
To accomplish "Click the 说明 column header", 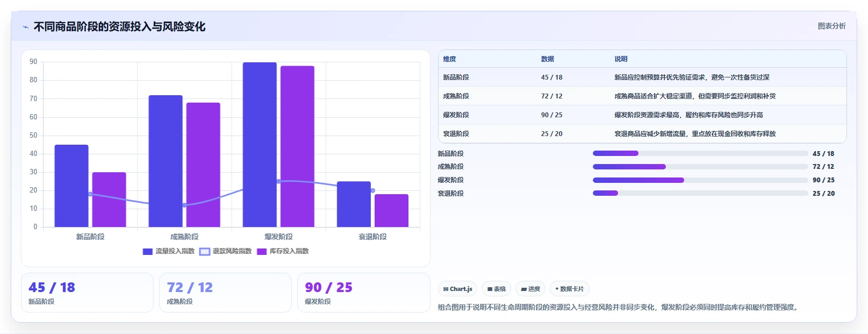I will click(x=621, y=59).
